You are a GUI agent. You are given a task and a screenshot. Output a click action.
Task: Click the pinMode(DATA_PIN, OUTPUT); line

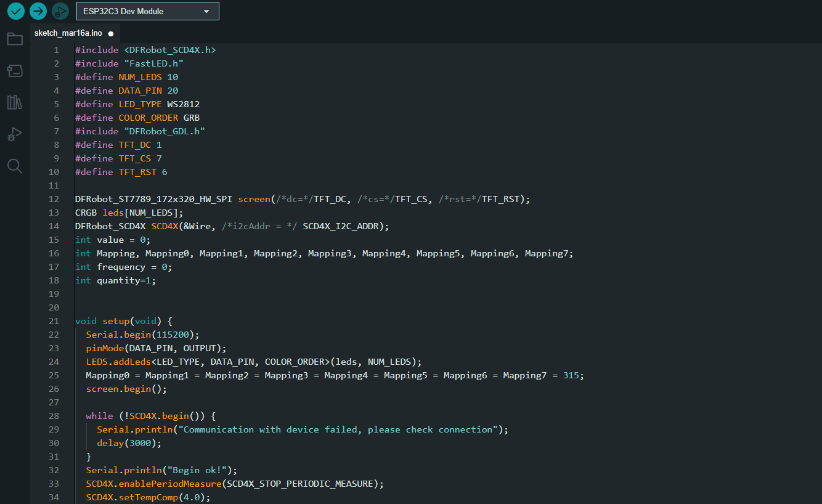click(157, 348)
